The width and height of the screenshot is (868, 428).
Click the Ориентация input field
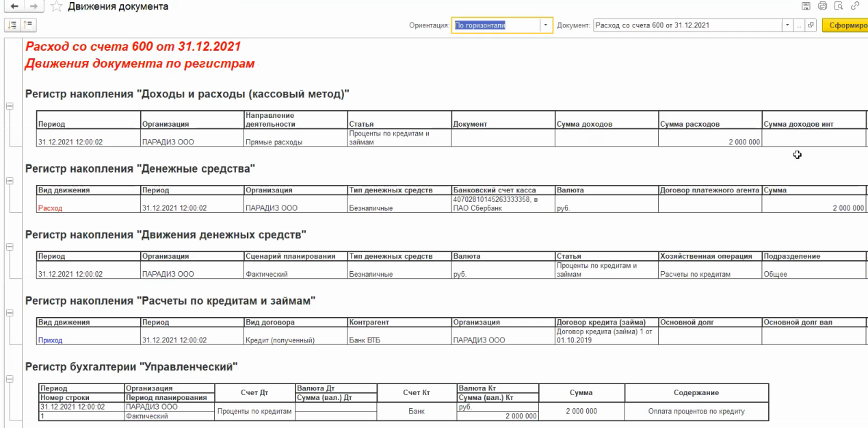(495, 25)
